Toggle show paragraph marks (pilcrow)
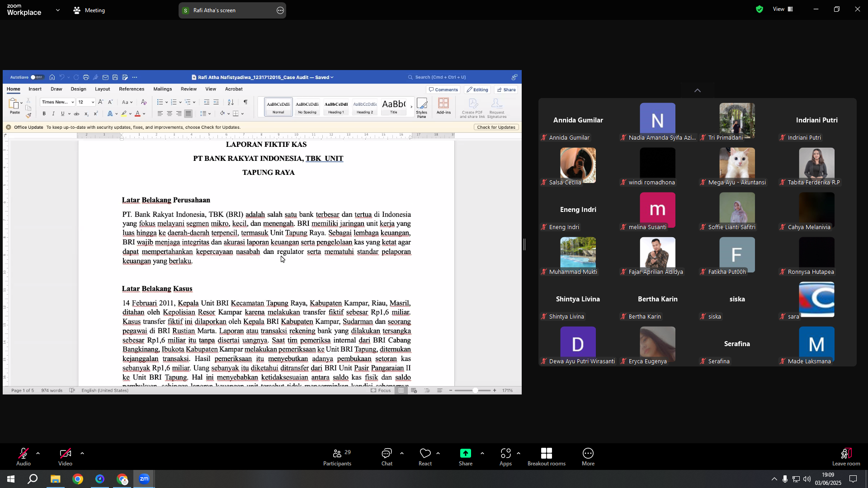The image size is (868, 488). (x=245, y=102)
